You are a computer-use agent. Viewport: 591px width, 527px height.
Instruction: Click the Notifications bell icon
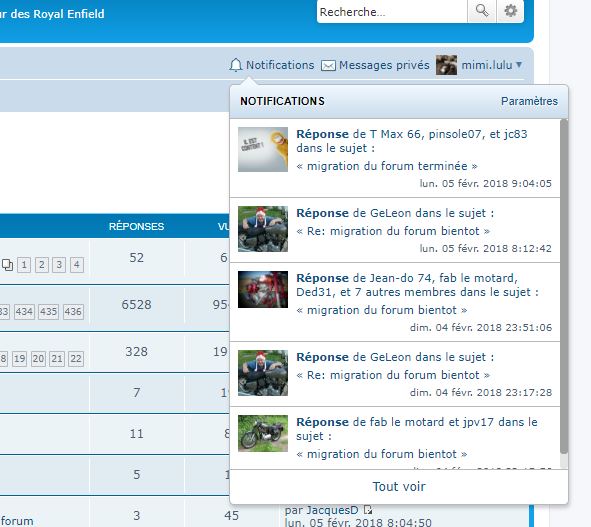click(x=236, y=65)
